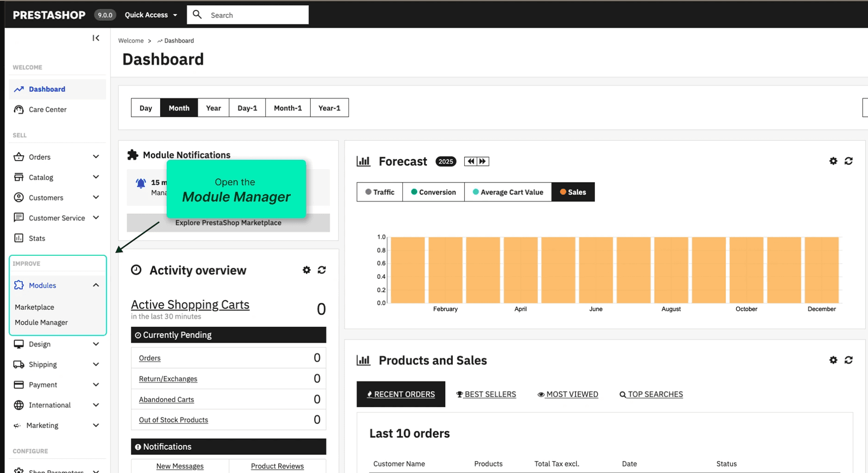
Task: Open Active Shopping Carts link
Action: tap(190, 304)
